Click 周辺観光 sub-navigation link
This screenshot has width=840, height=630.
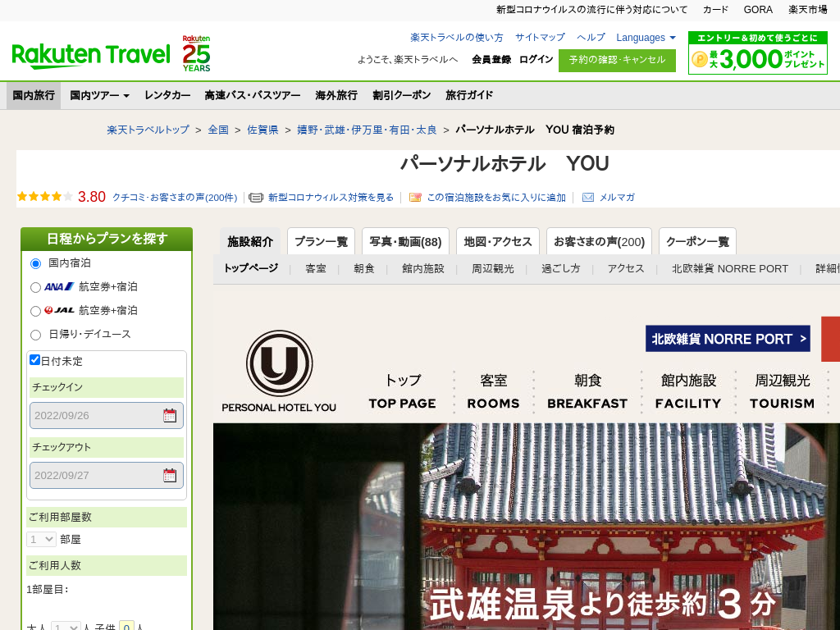pyautogui.click(x=493, y=268)
